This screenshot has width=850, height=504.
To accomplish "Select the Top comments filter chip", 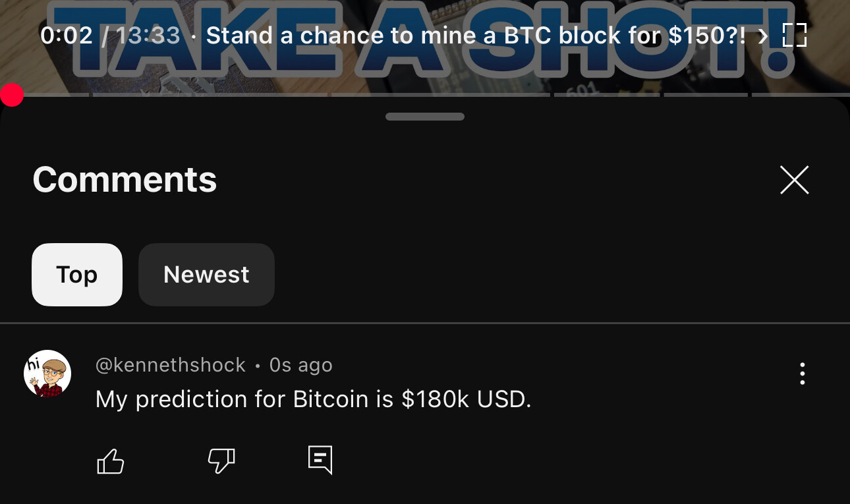I will point(77,275).
